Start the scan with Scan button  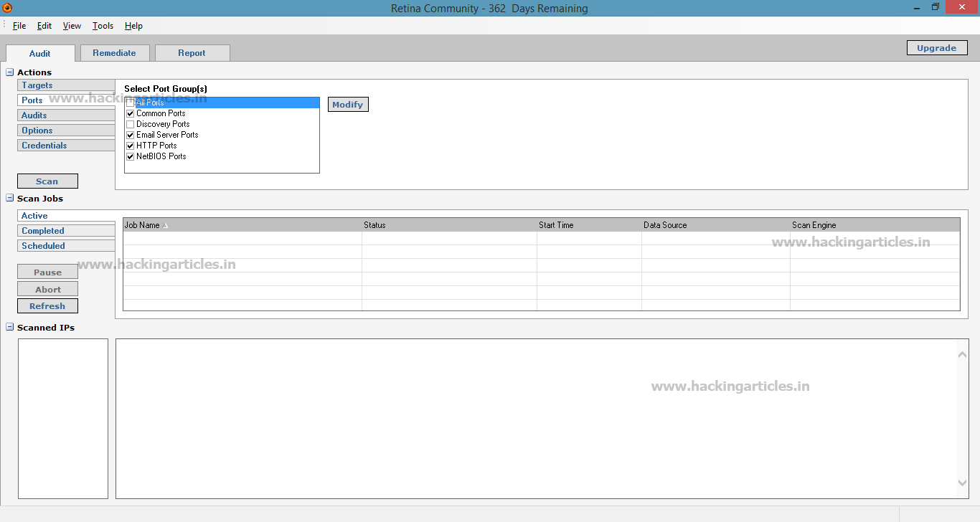point(47,181)
